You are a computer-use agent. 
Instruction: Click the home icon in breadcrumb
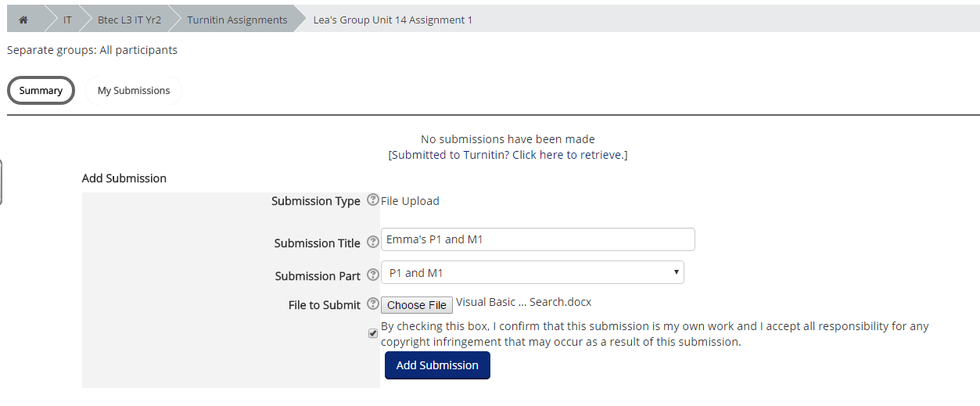(x=23, y=20)
